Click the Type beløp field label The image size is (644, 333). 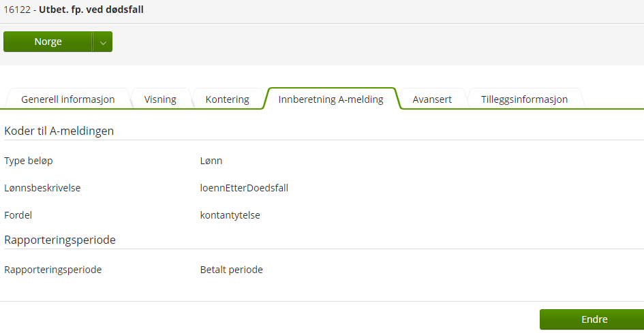click(x=28, y=161)
